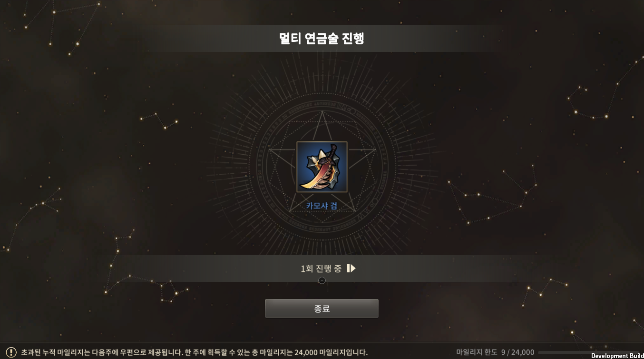Screen dimensions: 644x359
Task: Click the 종료 button
Action: pyautogui.click(x=322, y=309)
